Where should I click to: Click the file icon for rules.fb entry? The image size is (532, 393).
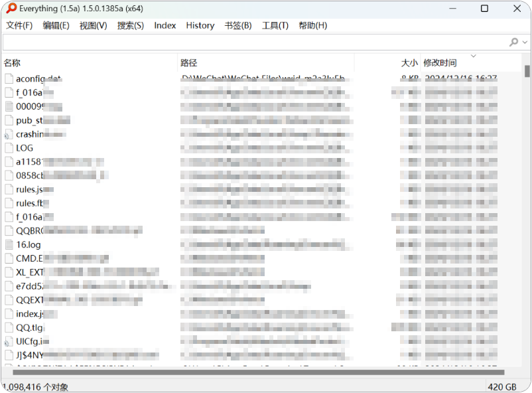[9, 203]
